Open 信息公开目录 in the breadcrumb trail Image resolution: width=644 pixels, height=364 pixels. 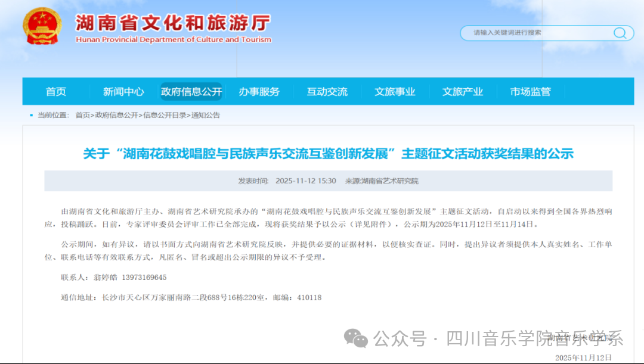click(x=165, y=115)
